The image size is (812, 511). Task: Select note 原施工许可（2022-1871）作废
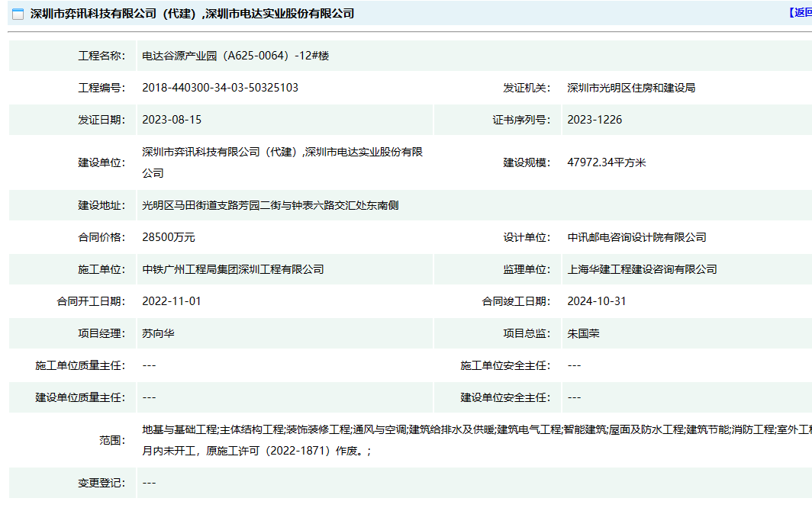click(285, 452)
